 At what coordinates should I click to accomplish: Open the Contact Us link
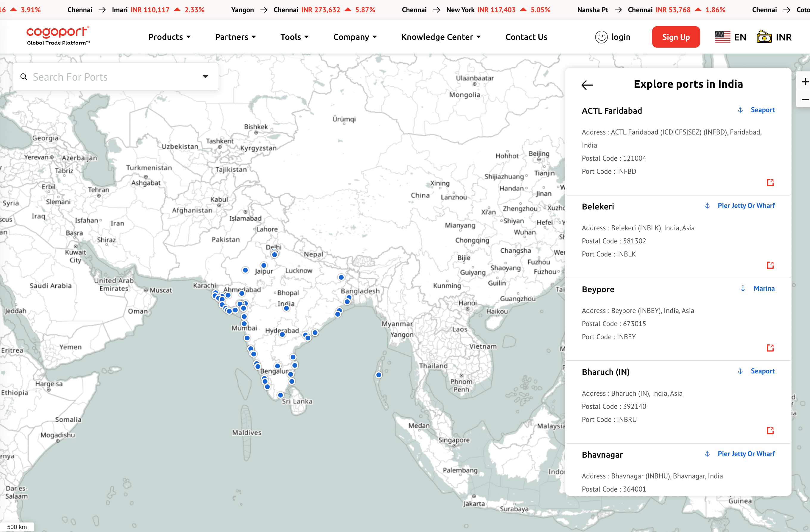pyautogui.click(x=526, y=37)
